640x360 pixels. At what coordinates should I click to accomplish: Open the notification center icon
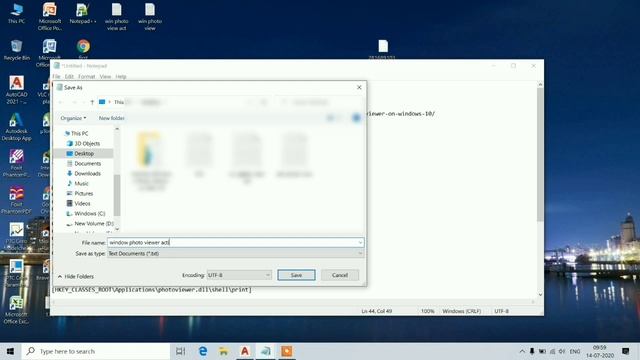625,351
